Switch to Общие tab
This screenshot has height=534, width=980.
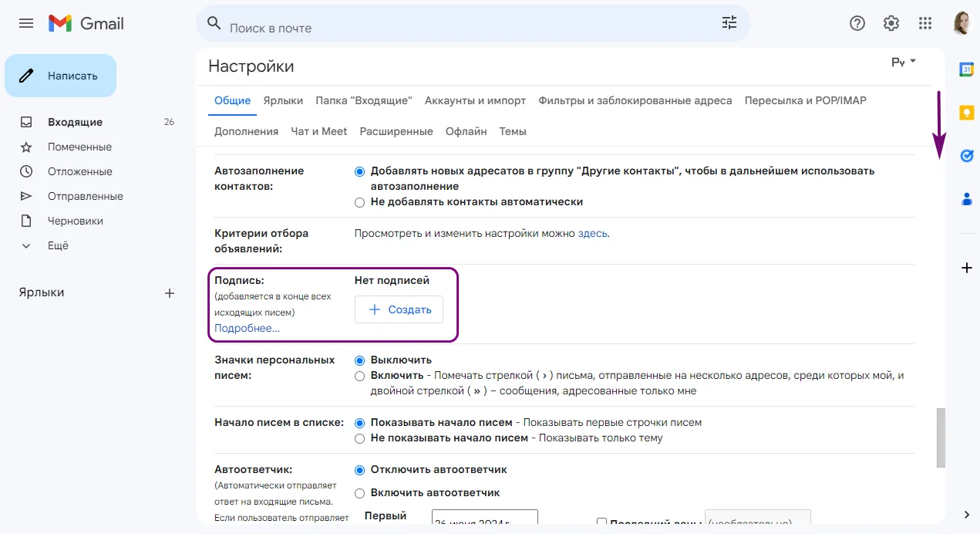tap(232, 100)
